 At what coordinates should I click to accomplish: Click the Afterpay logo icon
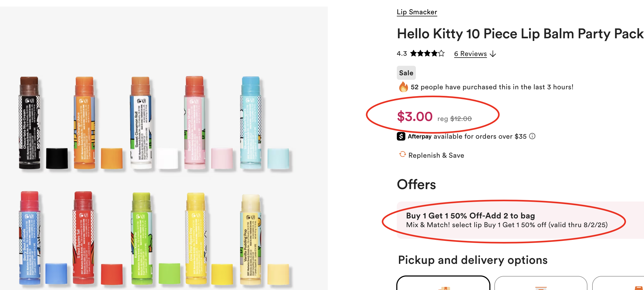pos(401,136)
